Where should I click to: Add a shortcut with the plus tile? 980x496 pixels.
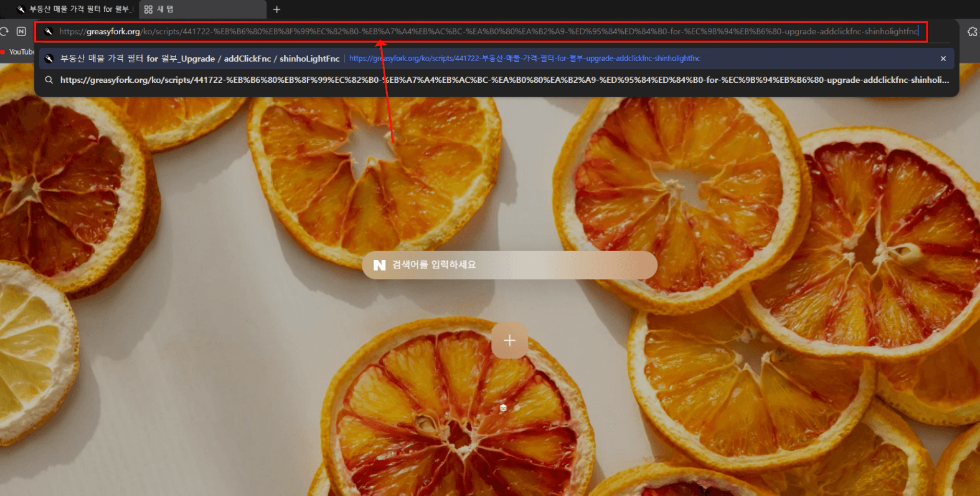tap(509, 341)
